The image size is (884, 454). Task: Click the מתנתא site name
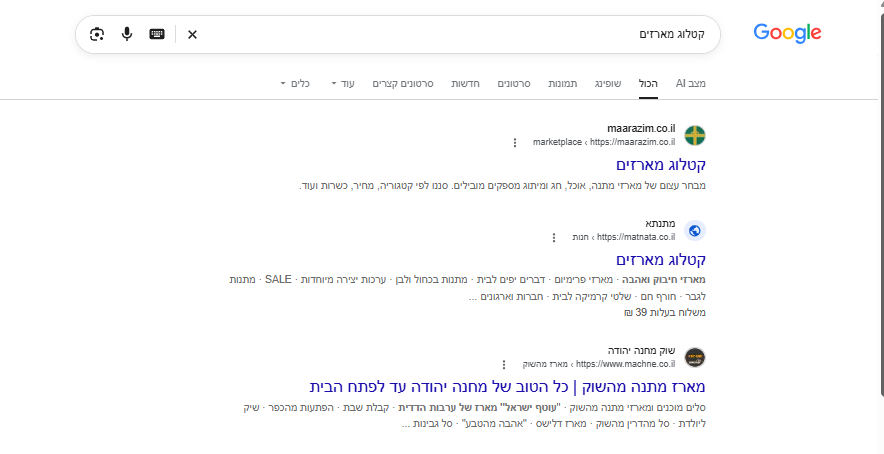(x=660, y=223)
